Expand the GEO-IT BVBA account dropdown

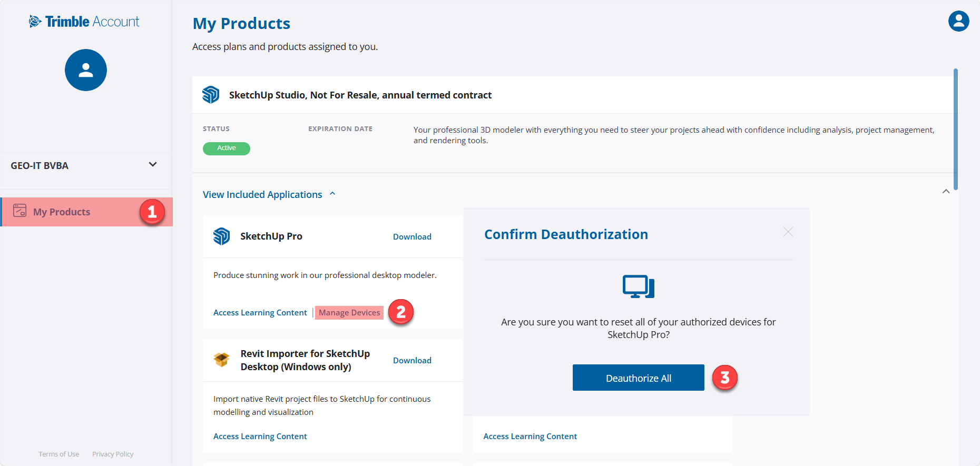pos(153,164)
